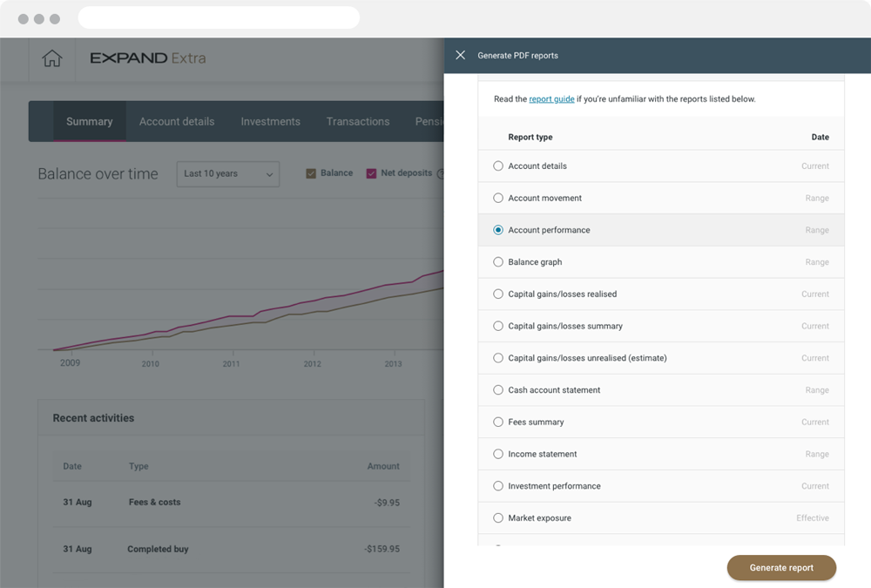
Task: Select the Balance graph report
Action: pyautogui.click(x=497, y=261)
